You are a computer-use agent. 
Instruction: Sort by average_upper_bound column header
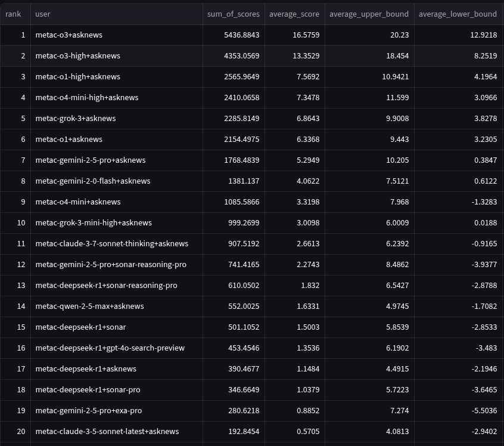coord(369,14)
